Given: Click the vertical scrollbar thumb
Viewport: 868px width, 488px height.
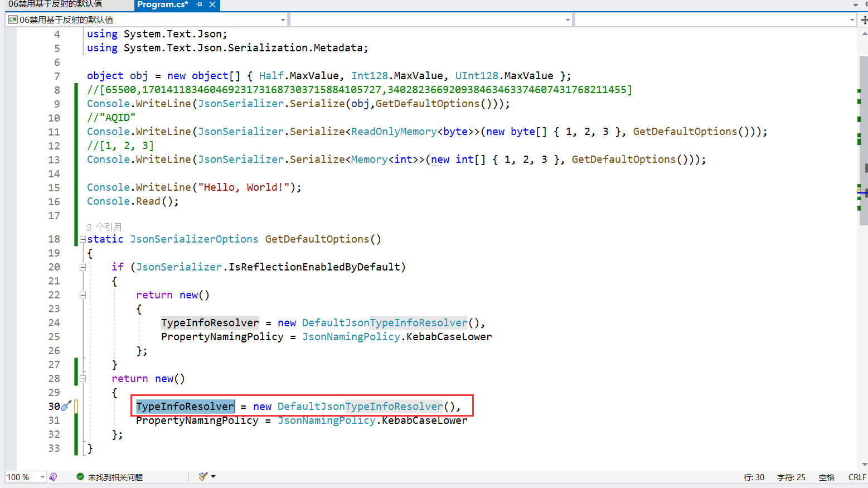Looking at the screenshot, I should tap(864, 140).
